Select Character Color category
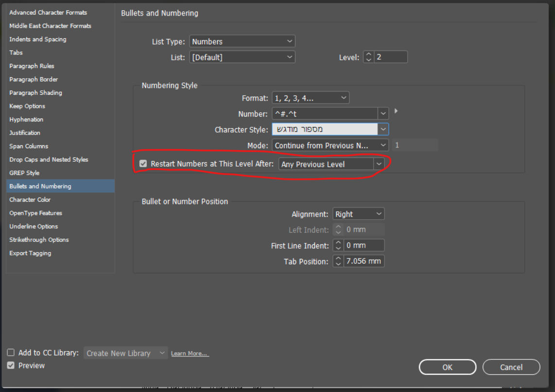 [x=30, y=200]
